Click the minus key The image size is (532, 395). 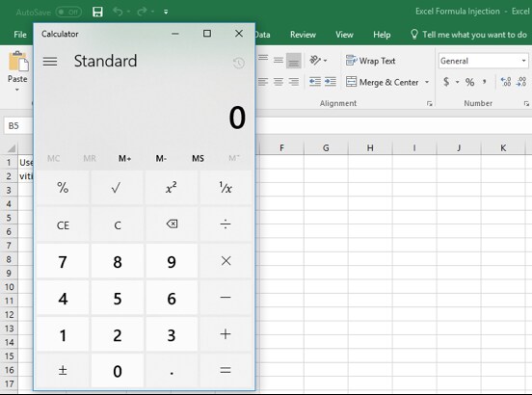[x=226, y=298]
